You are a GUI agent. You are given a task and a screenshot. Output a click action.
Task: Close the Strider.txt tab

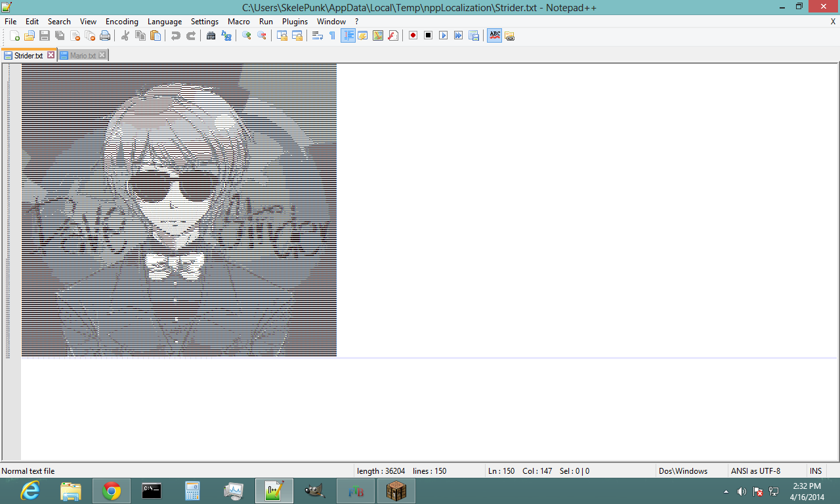[x=51, y=55]
